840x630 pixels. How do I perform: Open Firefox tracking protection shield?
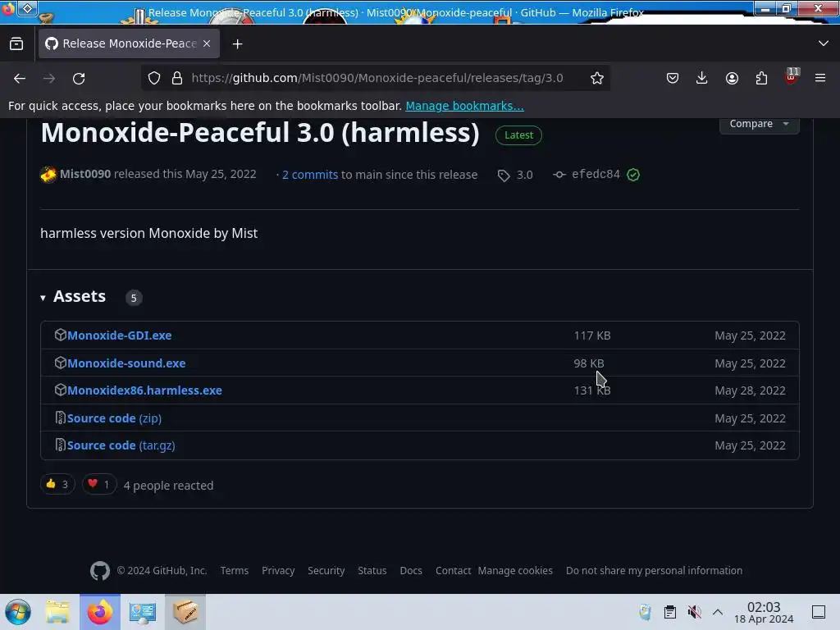[154, 78]
